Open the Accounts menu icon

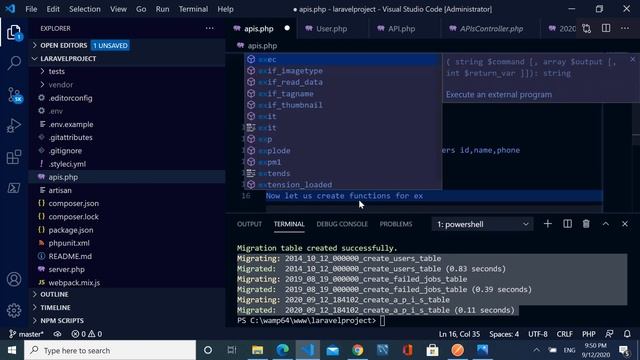[x=14, y=279]
